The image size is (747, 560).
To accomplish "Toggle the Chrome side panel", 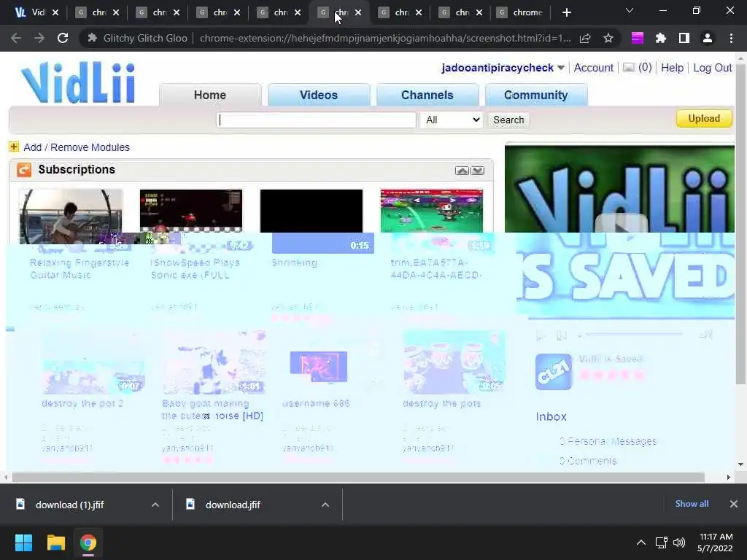I will point(684,38).
